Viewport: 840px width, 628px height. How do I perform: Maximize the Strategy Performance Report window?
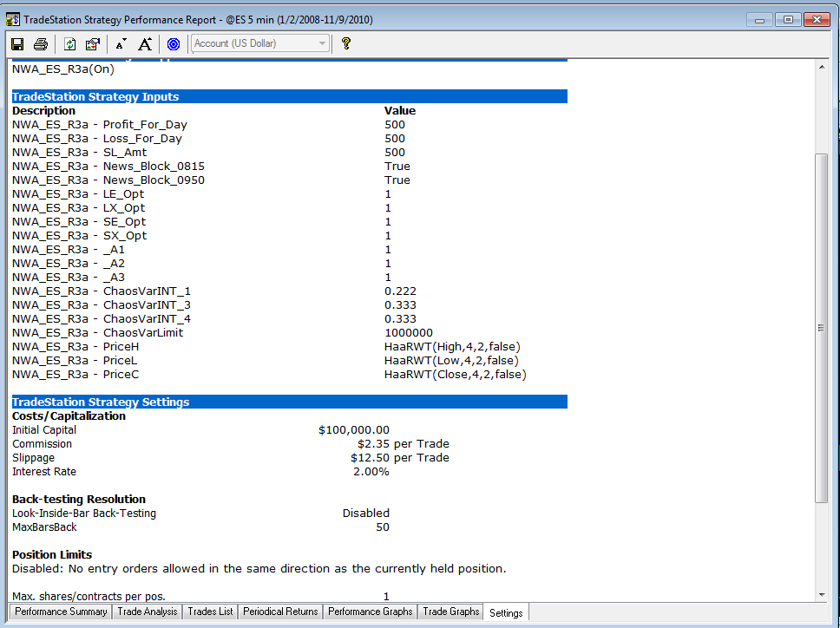pyautogui.click(x=788, y=20)
